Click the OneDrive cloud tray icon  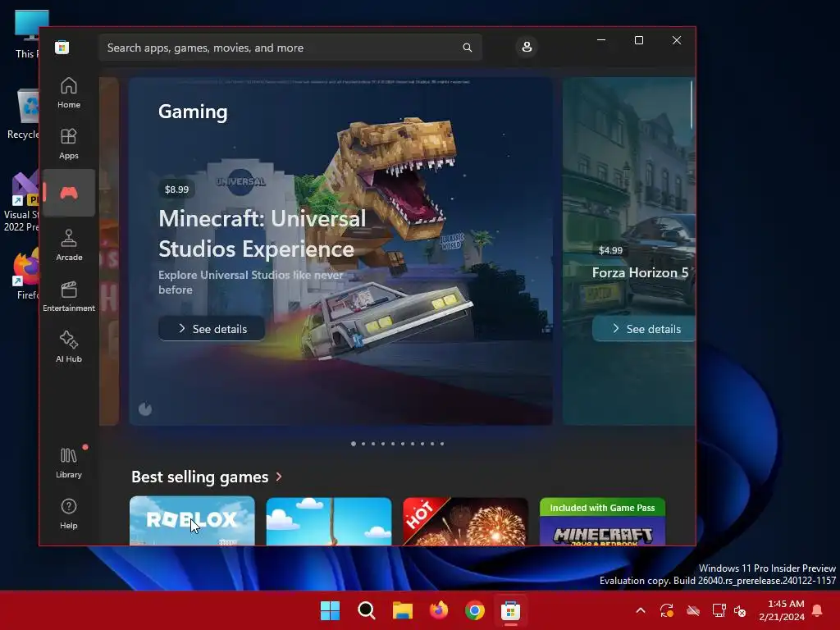coord(693,610)
